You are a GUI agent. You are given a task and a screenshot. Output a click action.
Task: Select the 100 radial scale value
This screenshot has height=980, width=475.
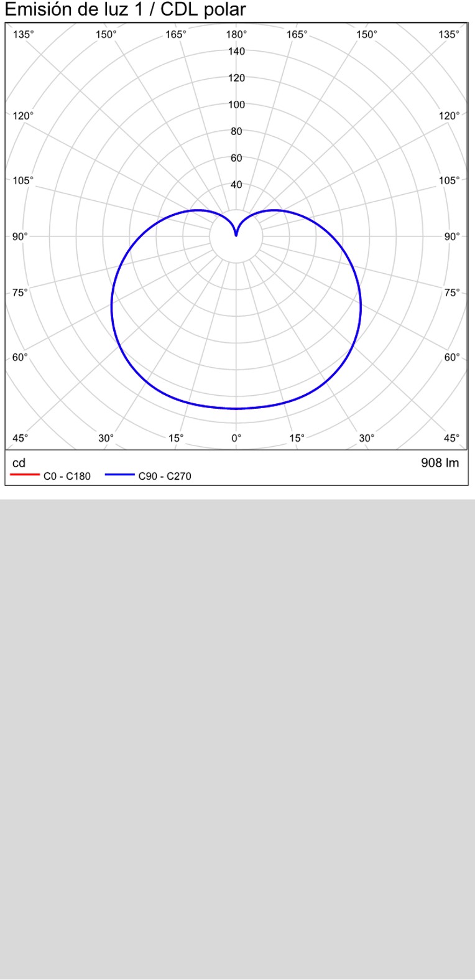(236, 105)
